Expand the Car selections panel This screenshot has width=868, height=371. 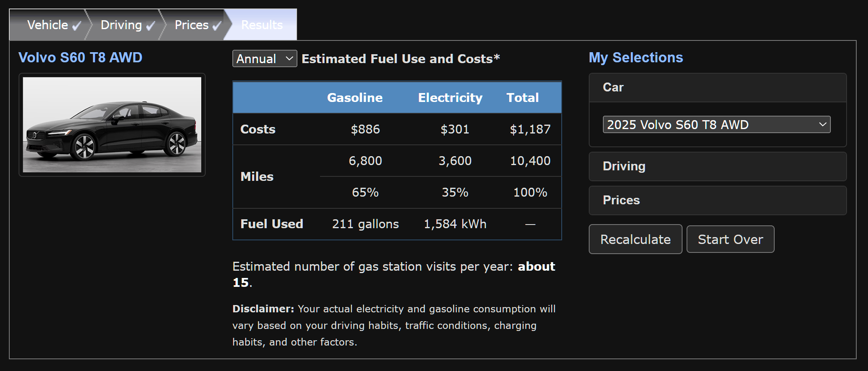(718, 87)
